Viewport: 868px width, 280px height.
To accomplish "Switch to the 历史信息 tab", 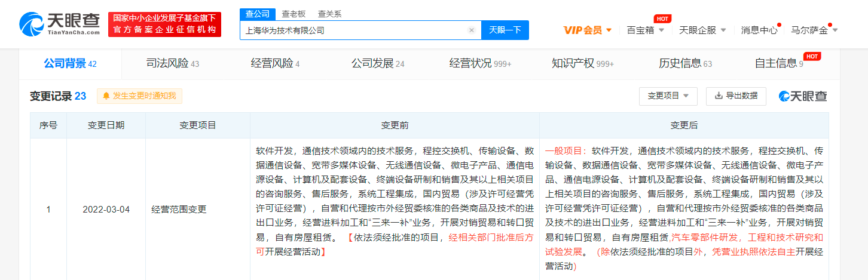I will tap(685, 63).
